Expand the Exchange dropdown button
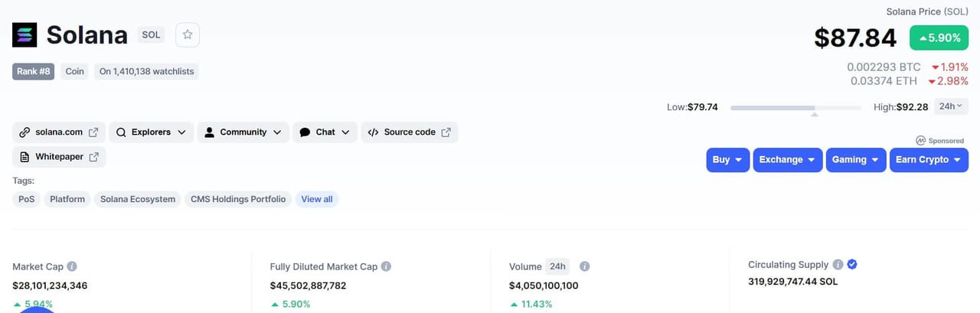This screenshot has width=980, height=313. coord(788,160)
